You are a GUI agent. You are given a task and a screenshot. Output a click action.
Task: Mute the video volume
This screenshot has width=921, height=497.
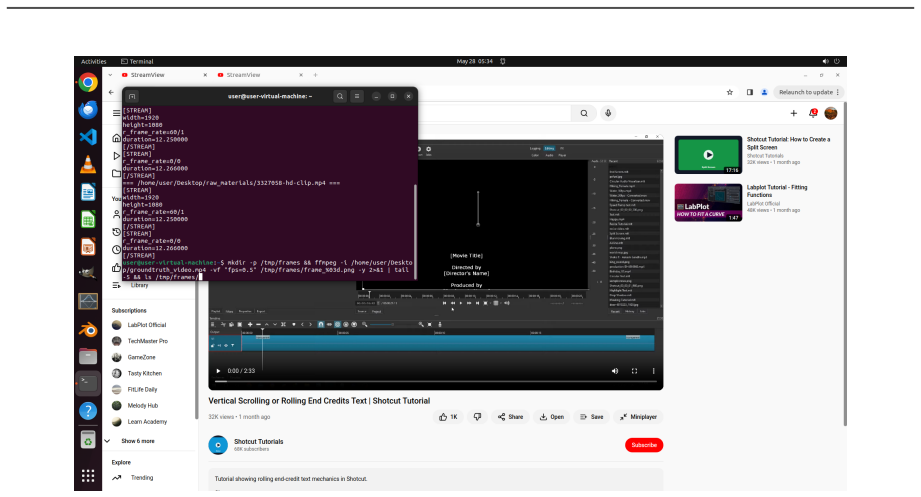click(x=615, y=371)
